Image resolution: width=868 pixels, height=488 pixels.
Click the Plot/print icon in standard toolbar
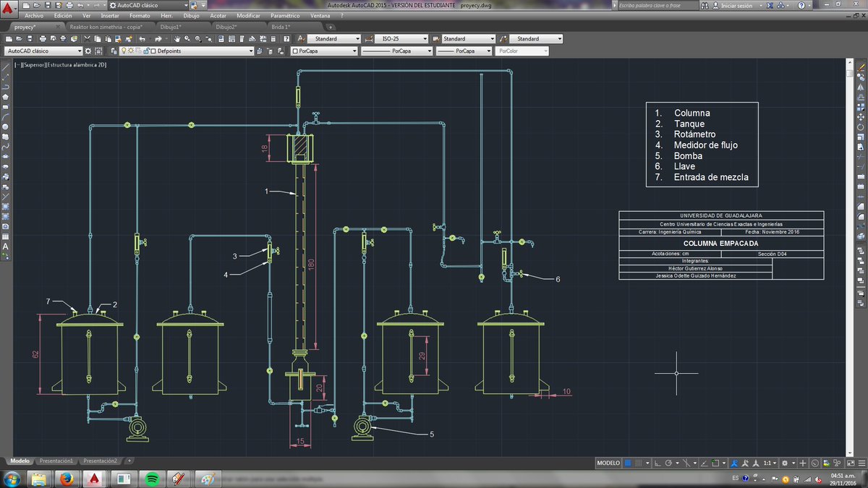[43, 38]
